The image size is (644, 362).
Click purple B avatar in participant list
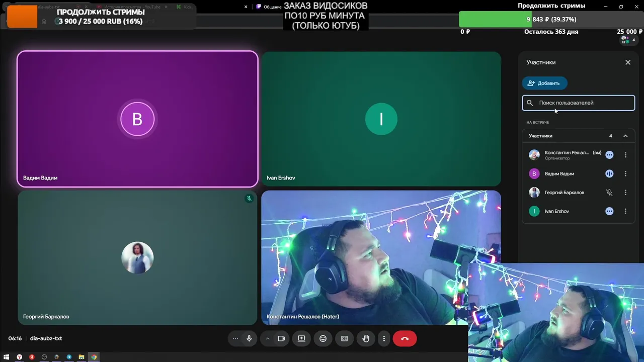point(534,173)
